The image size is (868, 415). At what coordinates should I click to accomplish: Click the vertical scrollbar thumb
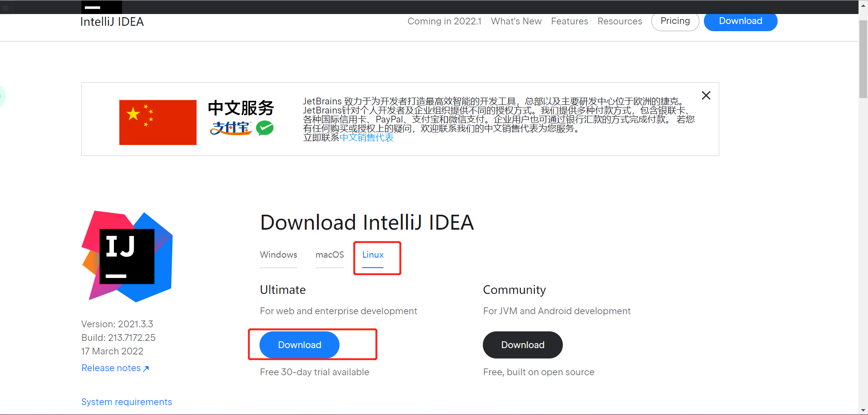coord(863,59)
